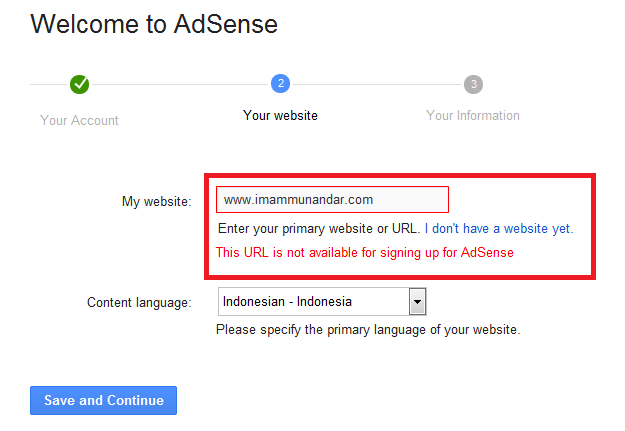Click the "Please specify the primary language" hint

point(368,329)
